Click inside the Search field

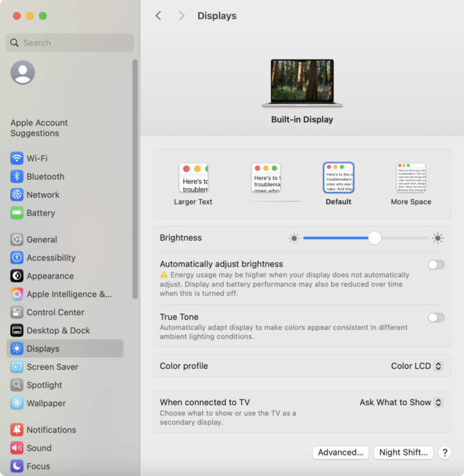70,42
